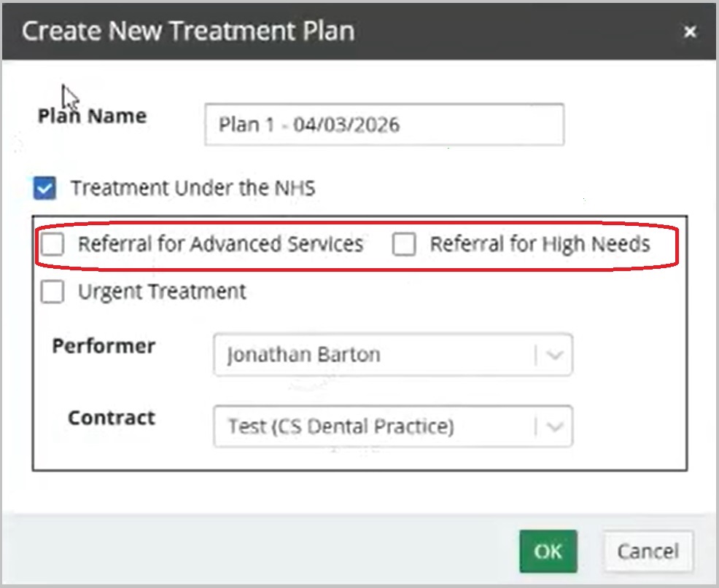Image resolution: width=719 pixels, height=588 pixels.
Task: Uncheck the Treatment Under the NHS checkbox
Action: 44,189
